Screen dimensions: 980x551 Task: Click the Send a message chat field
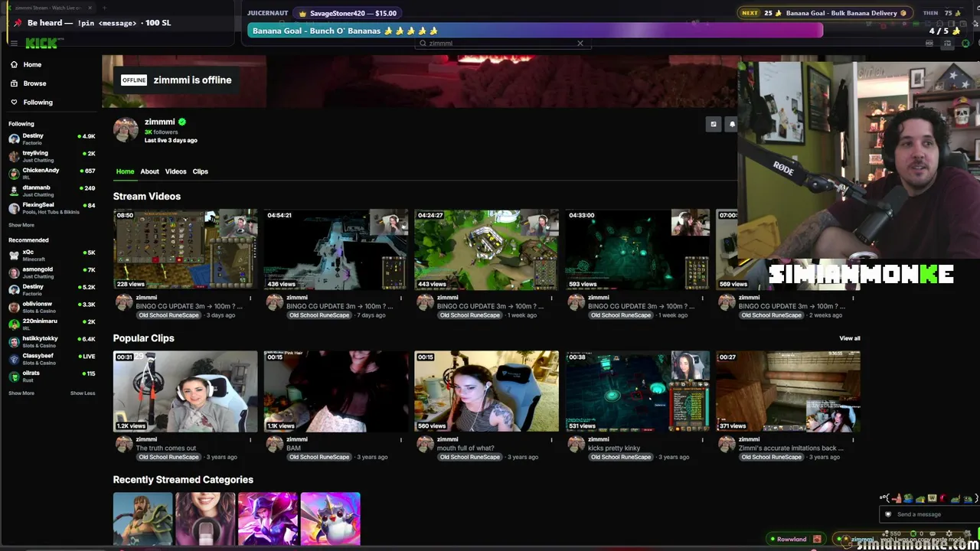[928, 514]
